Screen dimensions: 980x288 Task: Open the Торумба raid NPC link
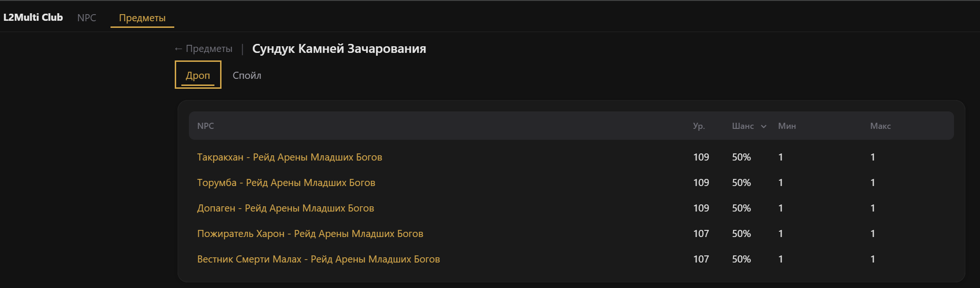[286, 183]
